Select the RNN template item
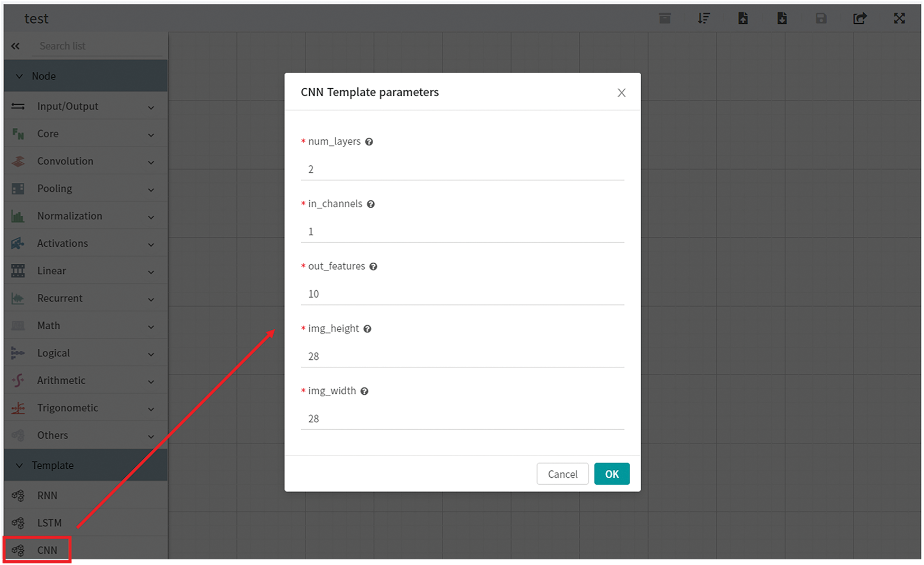Image resolution: width=924 pixels, height=565 pixels. tap(47, 495)
